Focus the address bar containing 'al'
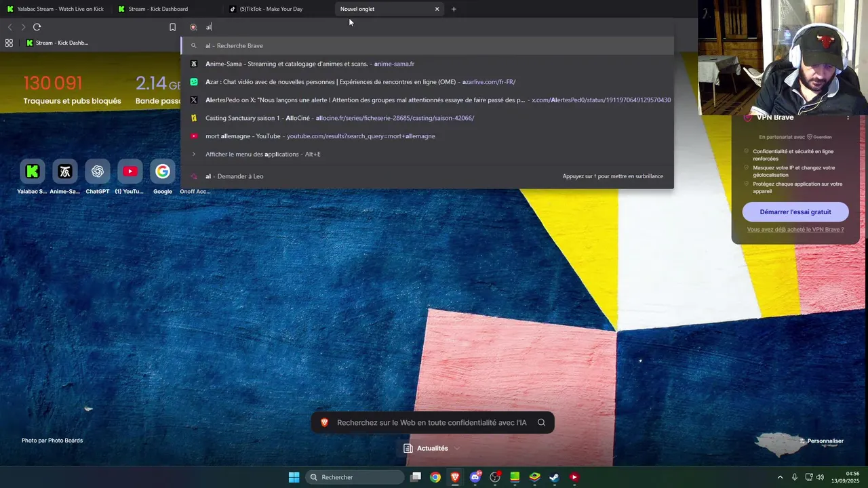This screenshot has height=488, width=868. [x=427, y=27]
